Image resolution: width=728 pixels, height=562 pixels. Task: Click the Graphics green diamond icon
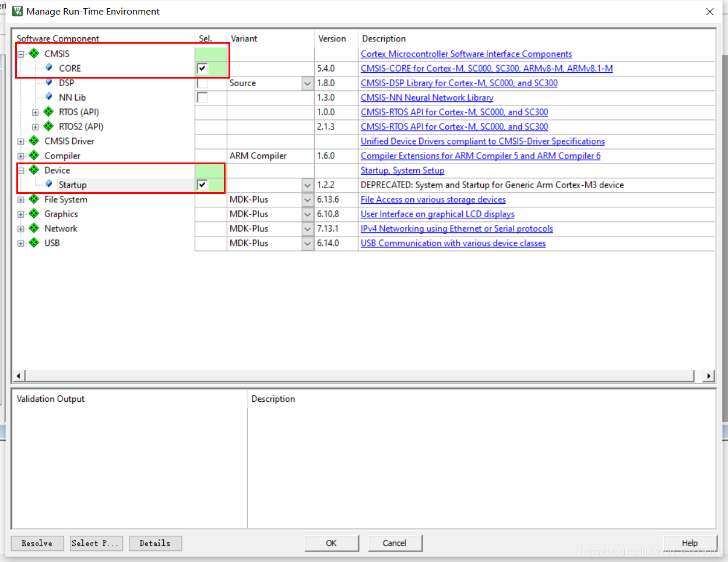pos(34,214)
